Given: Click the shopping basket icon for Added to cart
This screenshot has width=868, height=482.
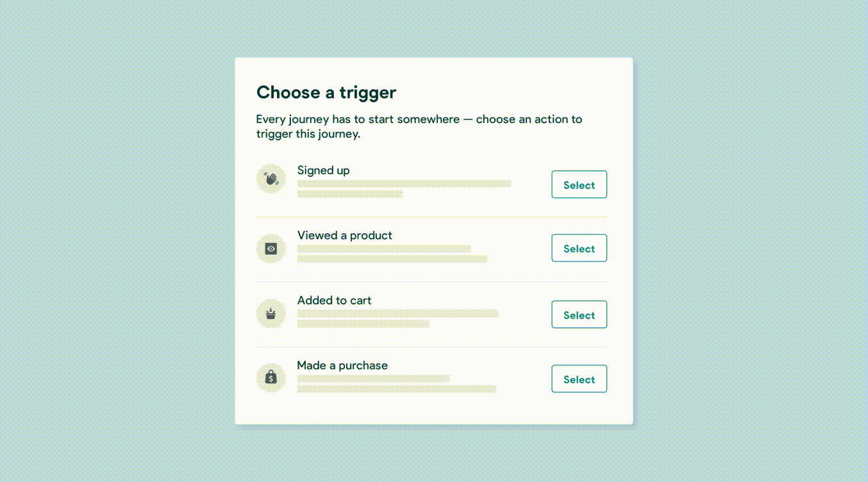Looking at the screenshot, I should coord(271,313).
